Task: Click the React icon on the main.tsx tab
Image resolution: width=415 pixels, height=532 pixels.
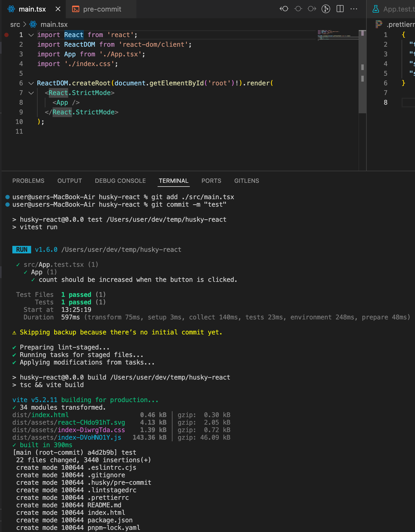Action: 11,9
